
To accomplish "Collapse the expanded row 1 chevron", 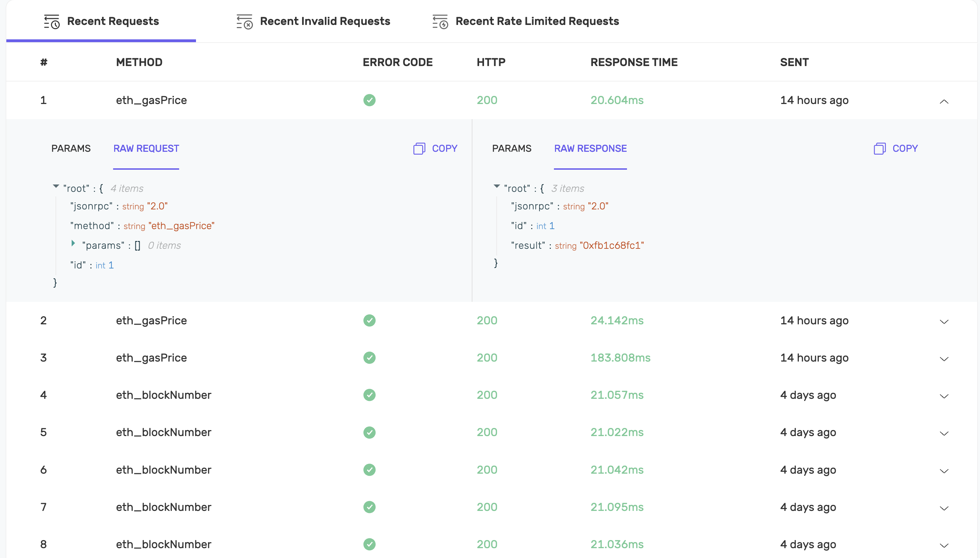I will 943,102.
